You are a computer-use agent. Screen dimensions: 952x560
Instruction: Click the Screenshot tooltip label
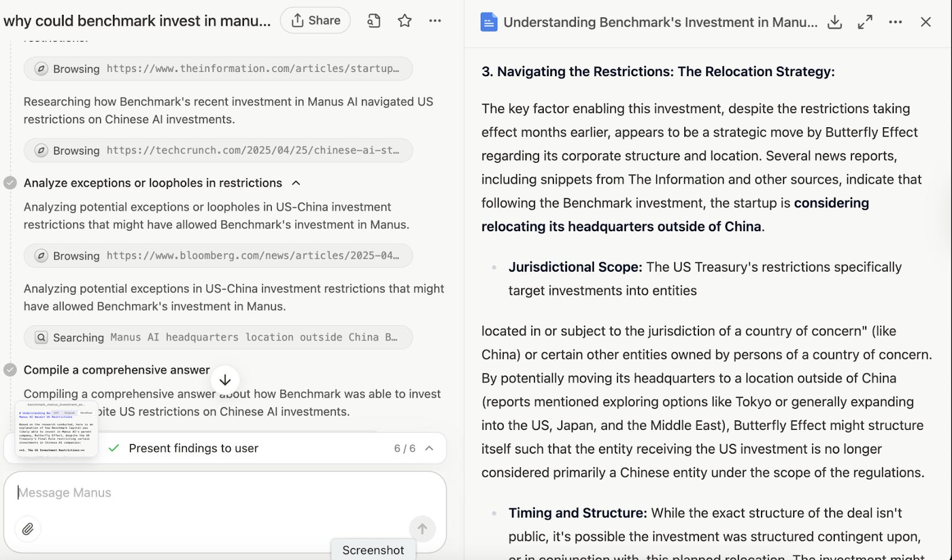point(373,550)
